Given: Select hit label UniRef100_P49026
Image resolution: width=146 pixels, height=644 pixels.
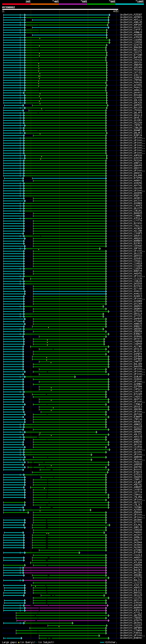Looking at the screenshot, I should click(x=131, y=82).
